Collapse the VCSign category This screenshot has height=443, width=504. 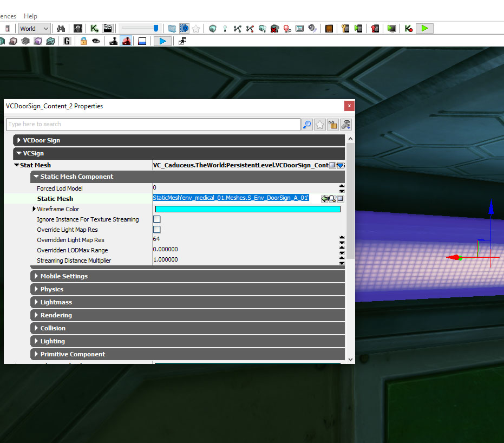(19, 153)
